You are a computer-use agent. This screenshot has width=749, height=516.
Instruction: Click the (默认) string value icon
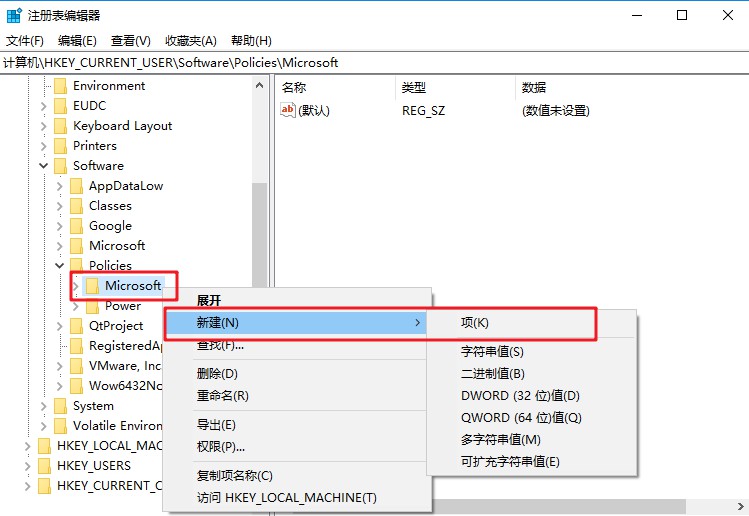click(x=289, y=110)
